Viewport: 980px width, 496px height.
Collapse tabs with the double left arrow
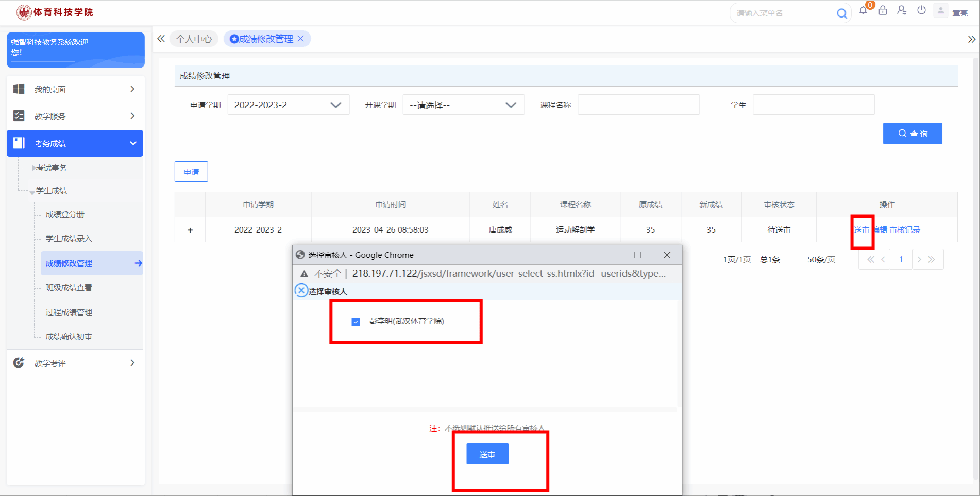pyautogui.click(x=161, y=39)
